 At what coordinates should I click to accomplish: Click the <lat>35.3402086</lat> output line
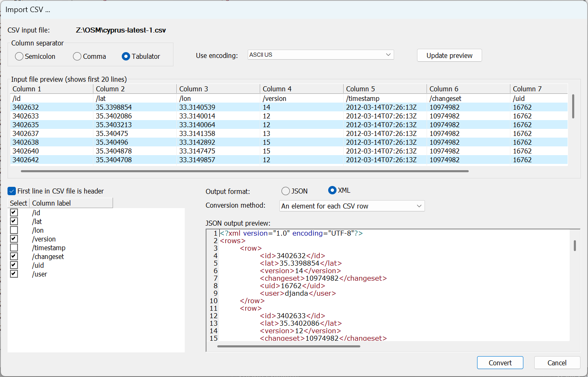(x=301, y=323)
